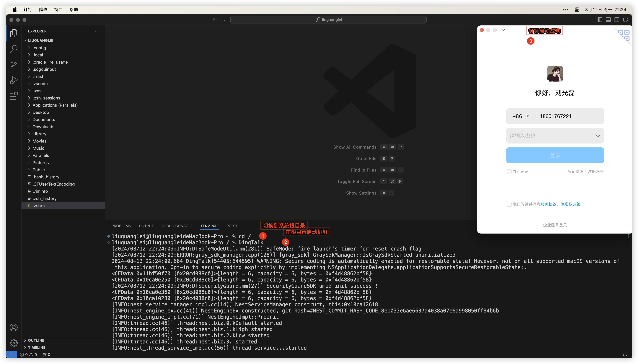
Task: Click the 忘记密码 link
Action: click(x=575, y=172)
